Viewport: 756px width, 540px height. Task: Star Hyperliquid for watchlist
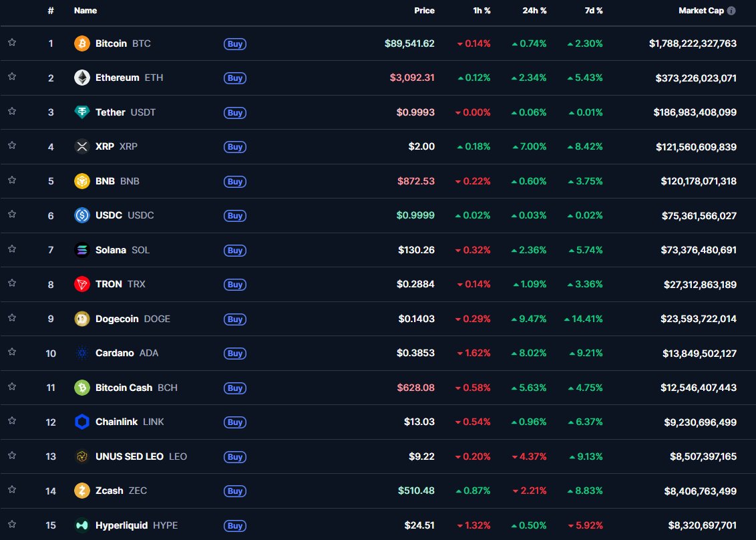[12, 524]
